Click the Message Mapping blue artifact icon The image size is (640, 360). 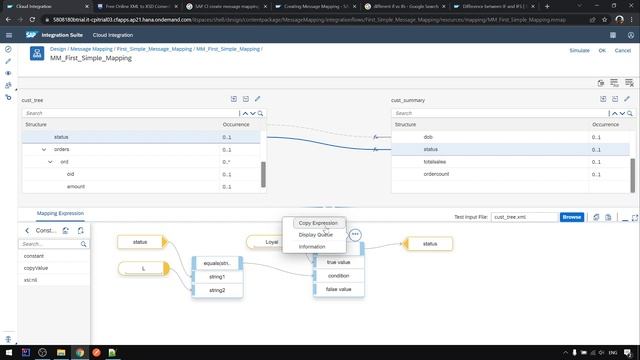(x=37, y=53)
